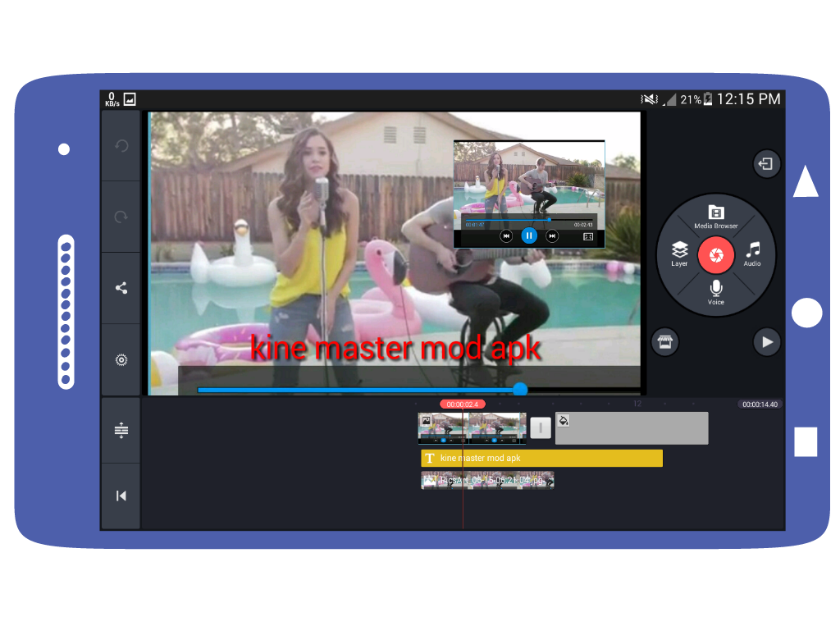The width and height of the screenshot is (840, 626).
Task: Pause the embedded video player
Action: (x=529, y=235)
